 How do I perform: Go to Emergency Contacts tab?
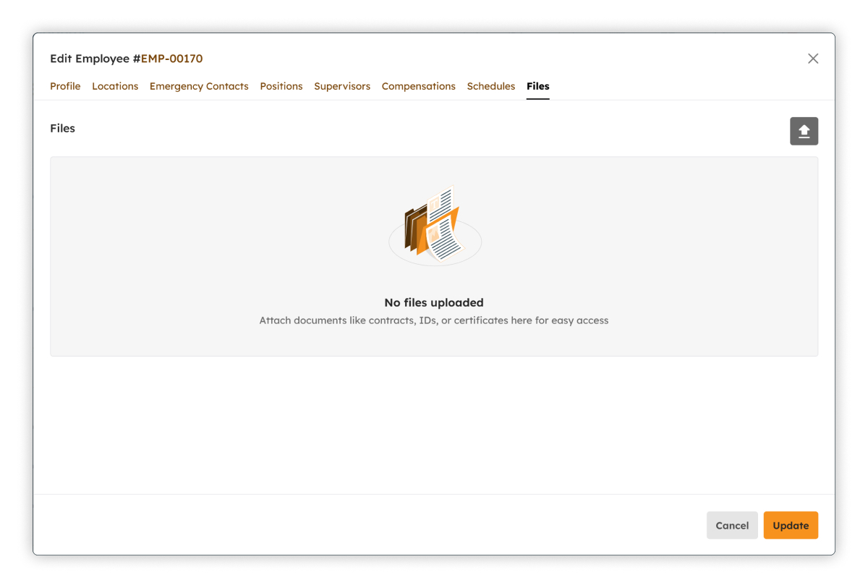click(x=199, y=86)
